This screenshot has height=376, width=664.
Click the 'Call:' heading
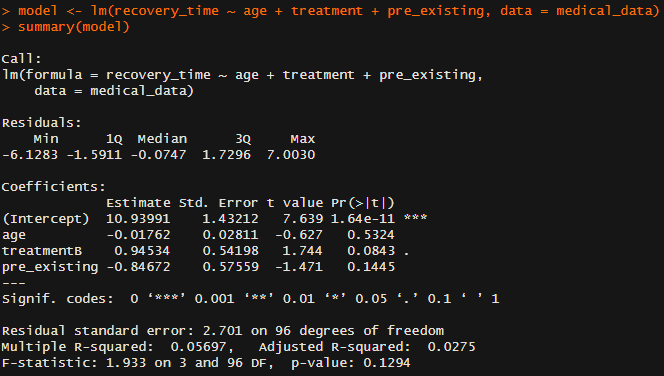pyautogui.click(x=21, y=59)
